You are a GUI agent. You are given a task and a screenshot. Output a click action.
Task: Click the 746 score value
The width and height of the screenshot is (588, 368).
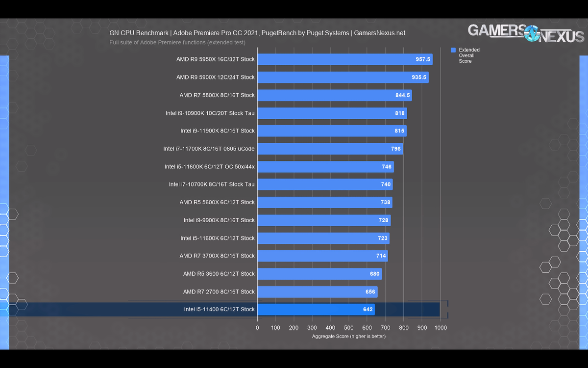pyautogui.click(x=387, y=167)
